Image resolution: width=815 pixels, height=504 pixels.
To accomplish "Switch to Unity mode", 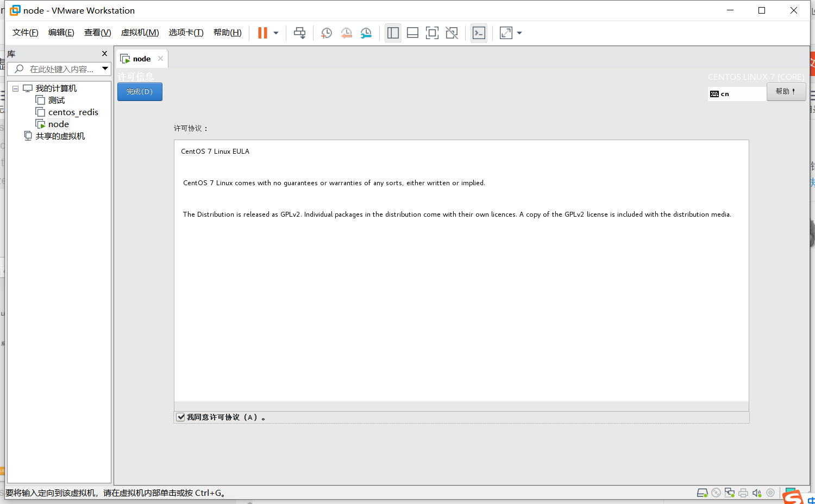I will pyautogui.click(x=452, y=33).
